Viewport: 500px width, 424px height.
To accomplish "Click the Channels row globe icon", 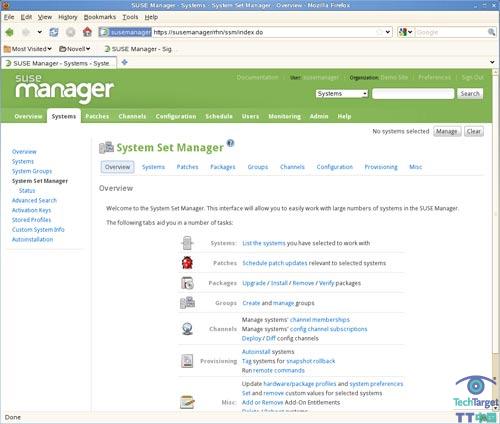I will (x=187, y=329).
